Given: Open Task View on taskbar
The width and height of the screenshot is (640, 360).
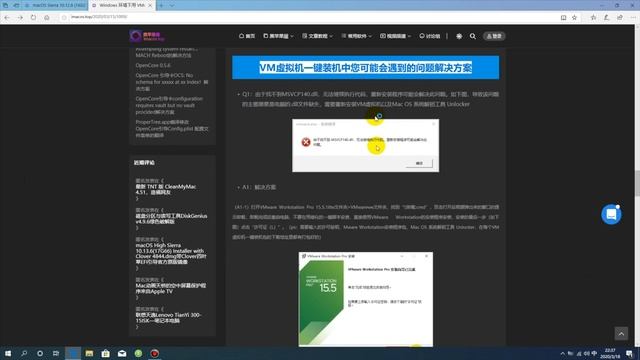Looking at the screenshot, I should point(56,353).
